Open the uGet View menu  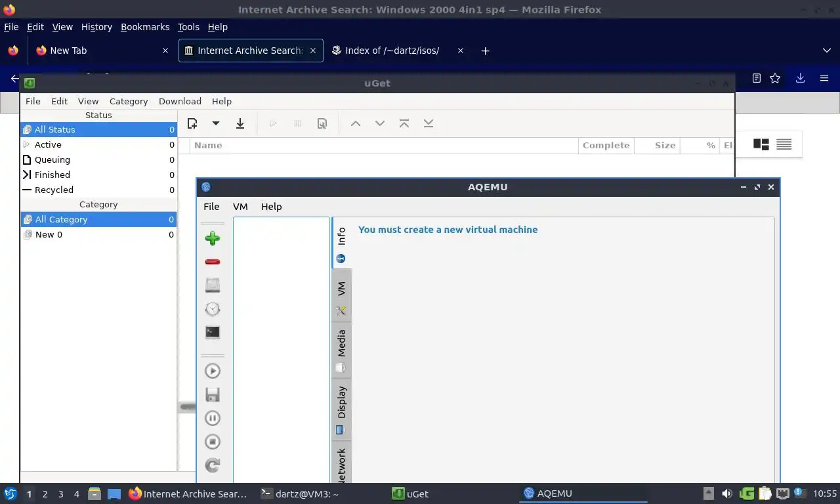pyautogui.click(x=88, y=101)
